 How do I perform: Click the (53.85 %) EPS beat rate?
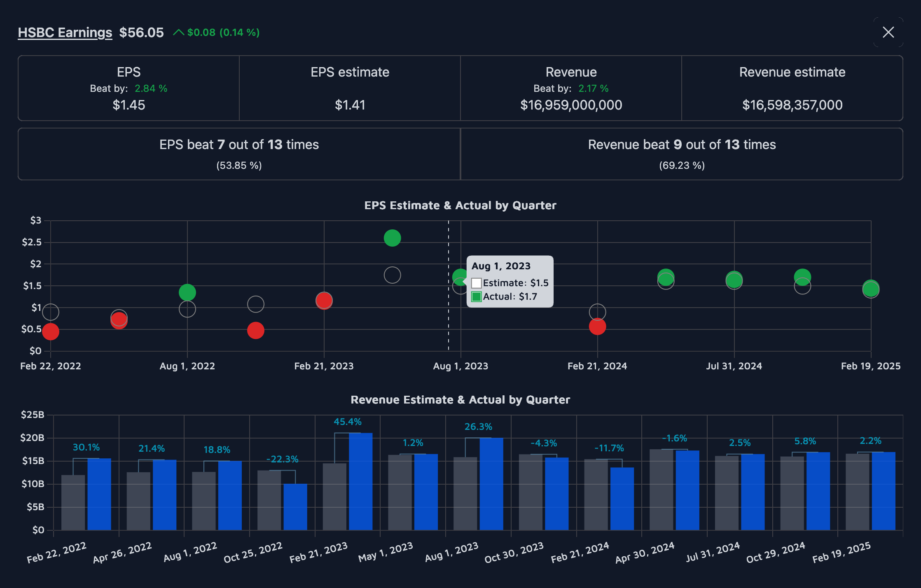239,166
